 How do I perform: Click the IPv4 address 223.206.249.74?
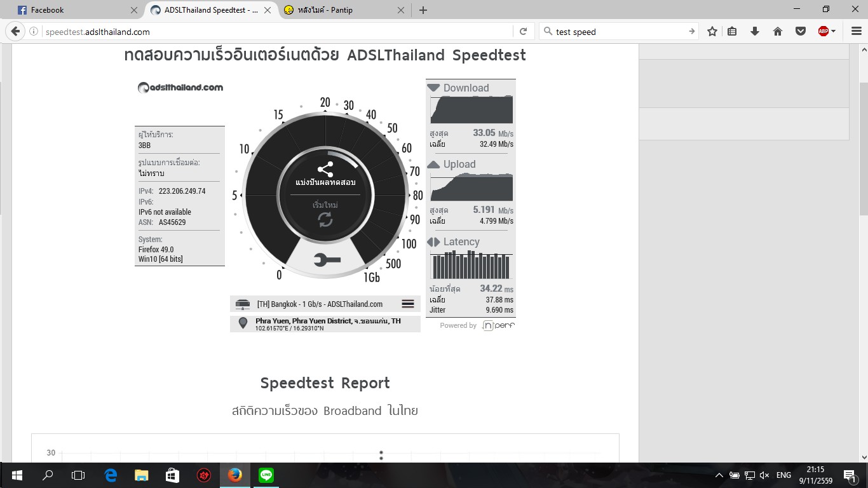(x=182, y=191)
